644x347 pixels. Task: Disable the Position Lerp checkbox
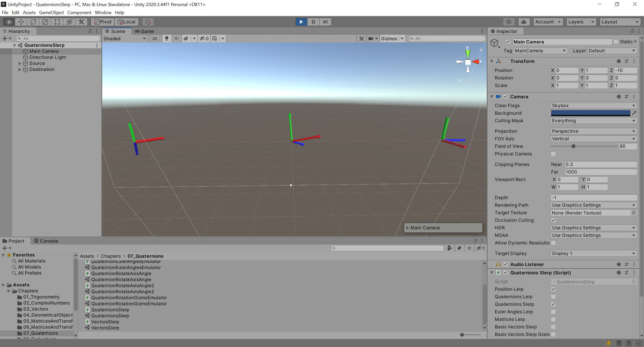553,289
